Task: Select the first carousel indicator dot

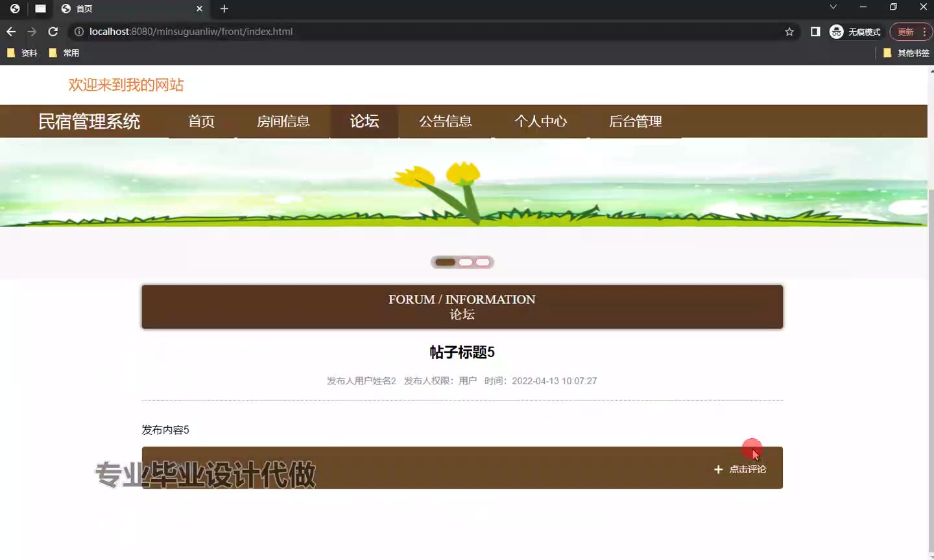Action: (x=445, y=262)
